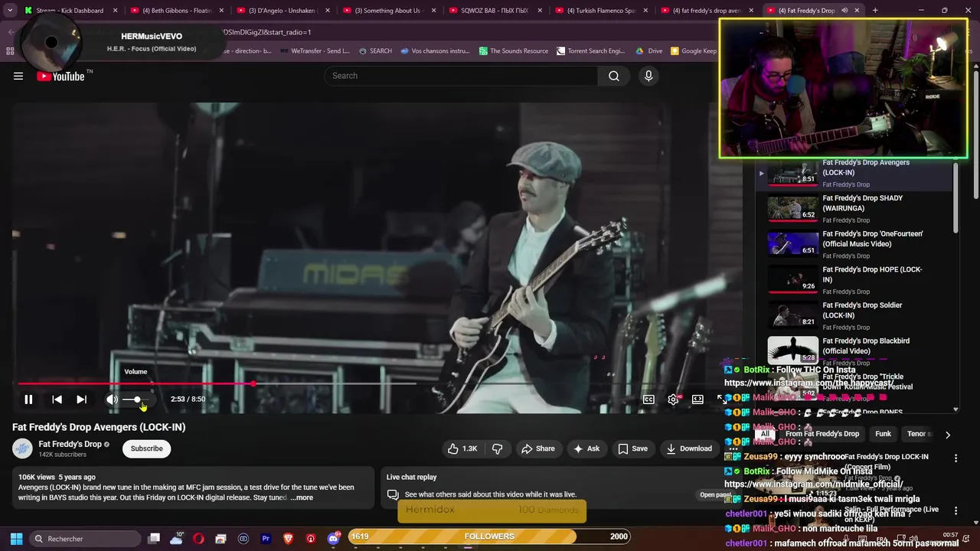Switch to Turkish Flamenco tab
Image resolution: width=980 pixels, height=551 pixels.
click(x=600, y=11)
